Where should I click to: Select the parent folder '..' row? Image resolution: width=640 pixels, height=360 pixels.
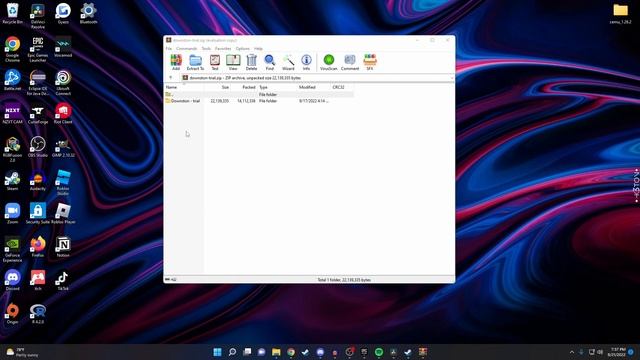click(x=259, y=94)
